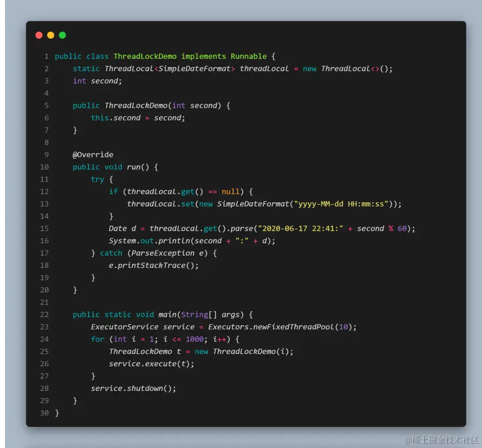
Task: Click the 'catch' keyword on line 17
Action: point(111,253)
